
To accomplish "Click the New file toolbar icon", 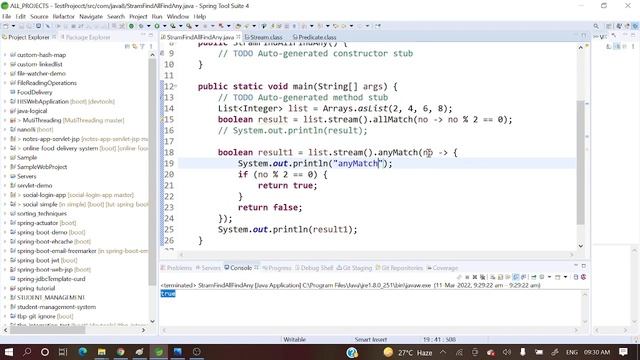I will [x=5, y=26].
